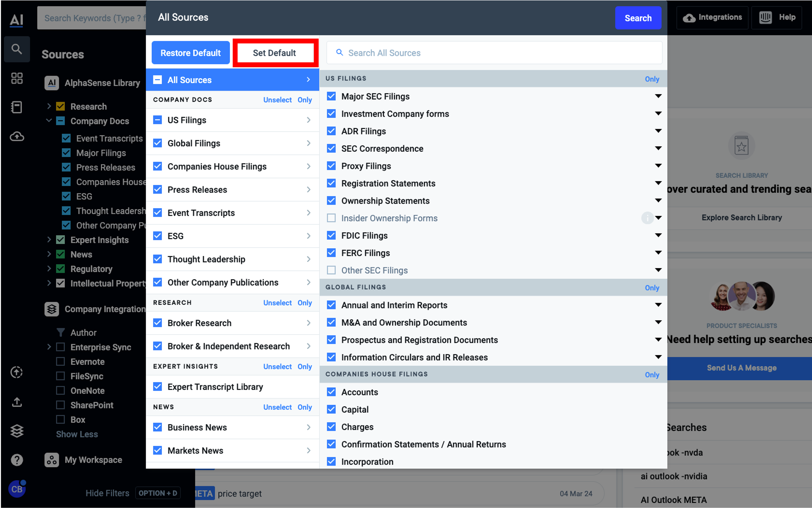Click the magnifier icon in Search All Sources
812x508 pixels.
(x=339, y=52)
